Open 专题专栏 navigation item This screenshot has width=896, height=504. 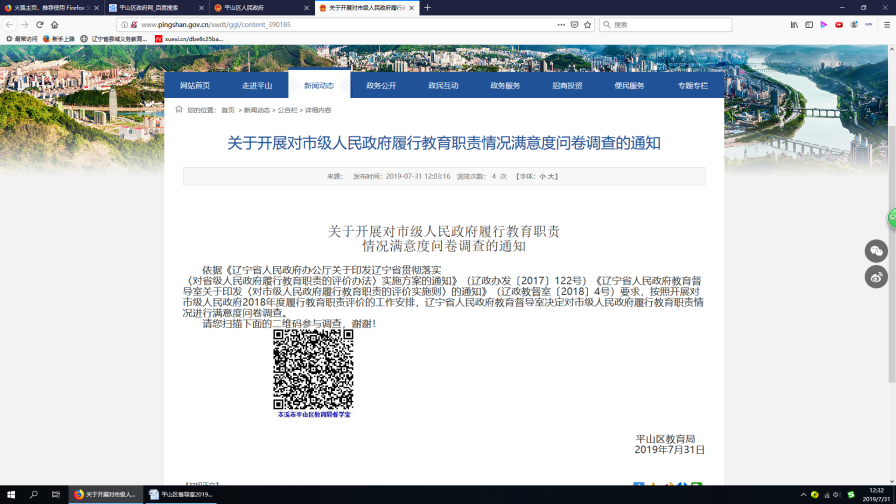[693, 86]
